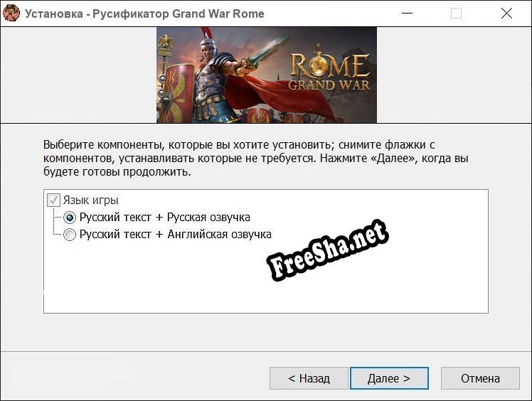The width and height of the screenshot is (532, 401).
Task: Click the ROME GRAND WAR golden logo
Action: 329,71
